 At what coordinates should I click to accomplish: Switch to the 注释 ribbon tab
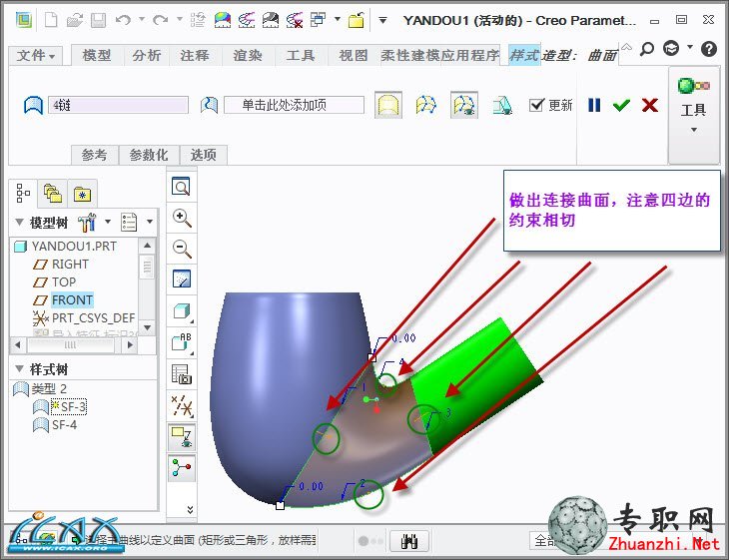tap(195, 55)
